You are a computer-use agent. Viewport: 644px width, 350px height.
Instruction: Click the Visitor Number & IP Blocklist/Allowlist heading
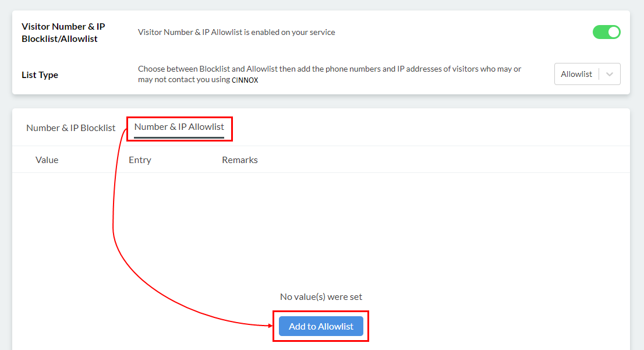[x=63, y=33]
